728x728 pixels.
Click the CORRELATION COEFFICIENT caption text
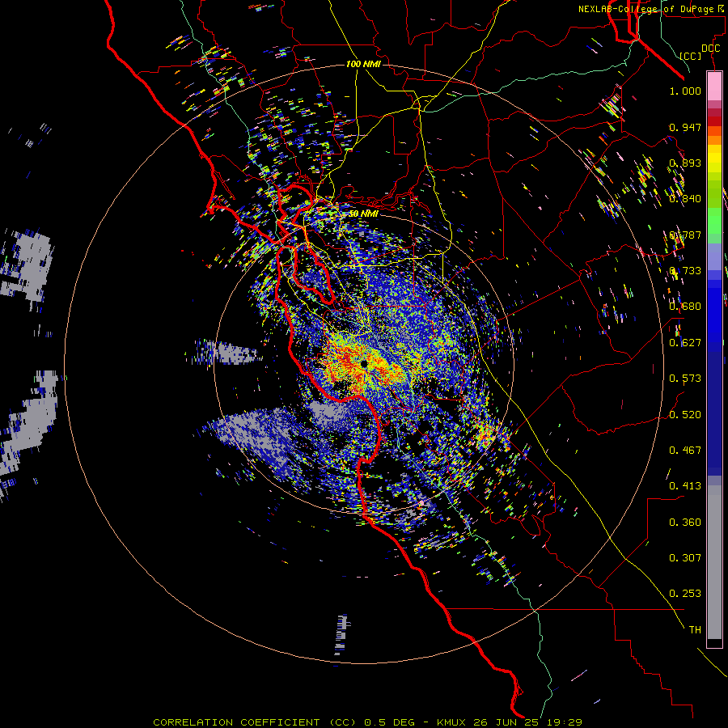[x=239, y=722]
